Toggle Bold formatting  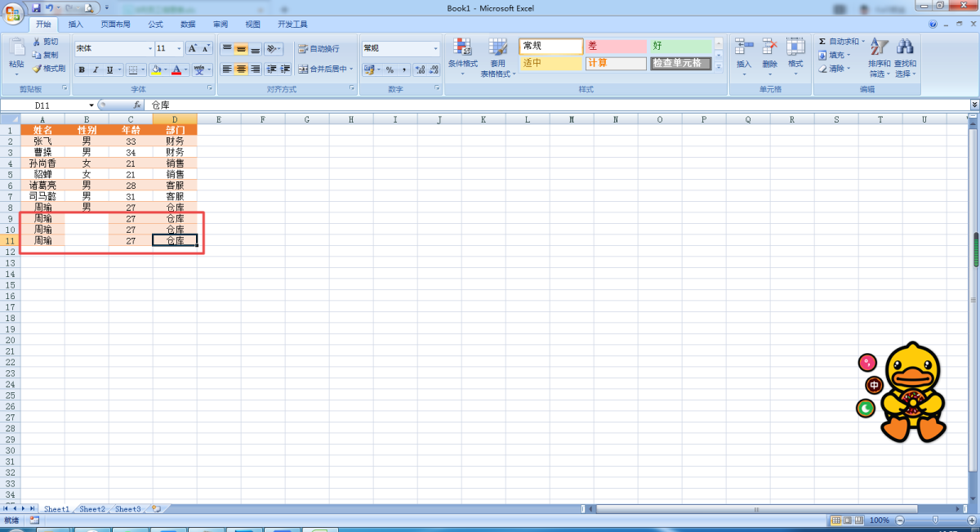[x=82, y=70]
